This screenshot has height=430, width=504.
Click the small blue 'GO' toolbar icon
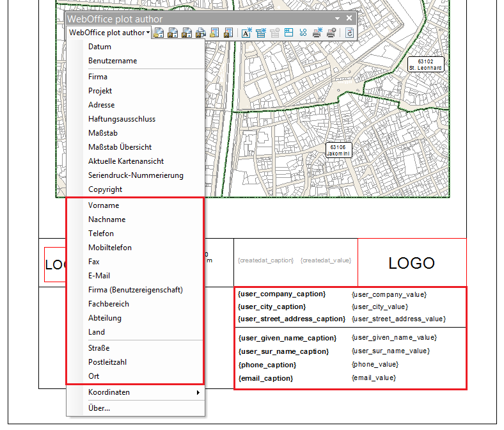tap(303, 33)
